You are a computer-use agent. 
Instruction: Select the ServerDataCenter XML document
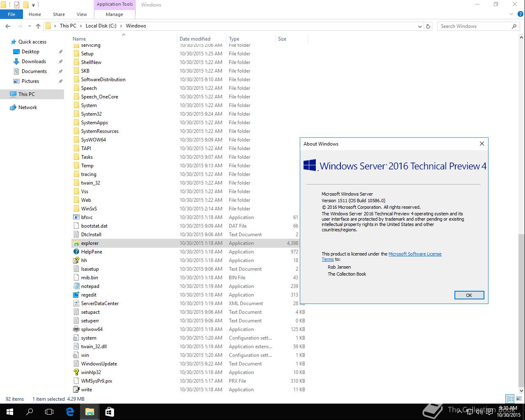[x=100, y=304]
